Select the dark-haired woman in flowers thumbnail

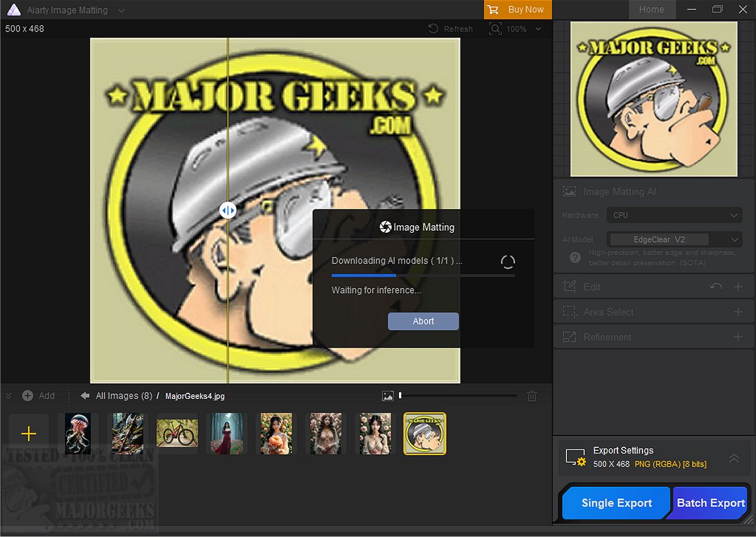(375, 433)
